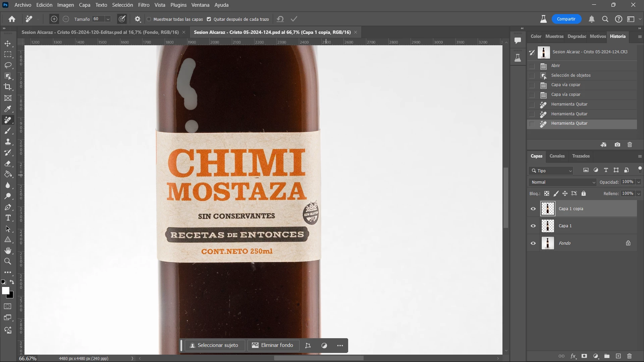Image resolution: width=644 pixels, height=362 pixels.
Task: Delete layer with trash icon in Capas panel
Action: [x=629, y=356]
